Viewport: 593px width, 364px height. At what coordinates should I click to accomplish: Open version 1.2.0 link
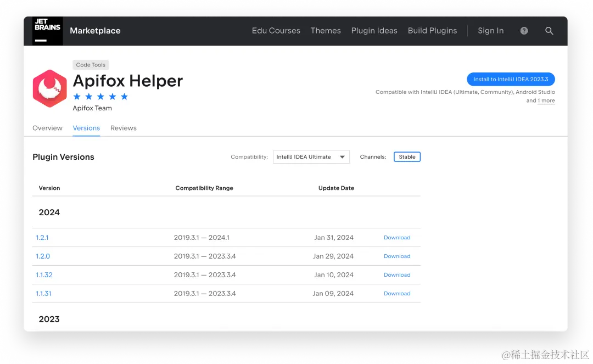click(x=43, y=256)
